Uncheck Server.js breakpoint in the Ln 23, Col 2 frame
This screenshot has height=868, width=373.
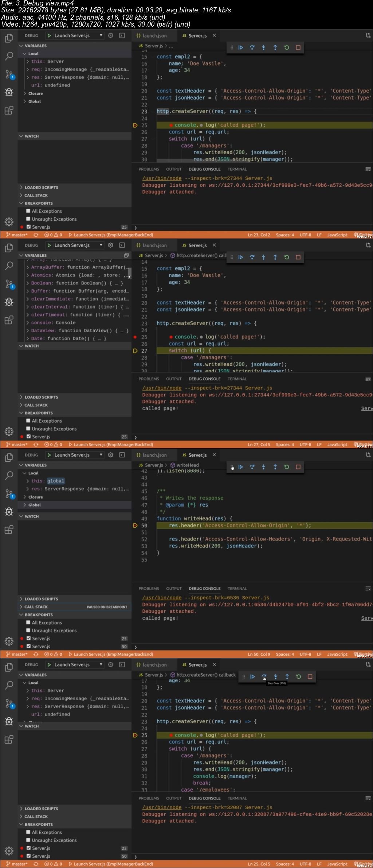point(28,227)
